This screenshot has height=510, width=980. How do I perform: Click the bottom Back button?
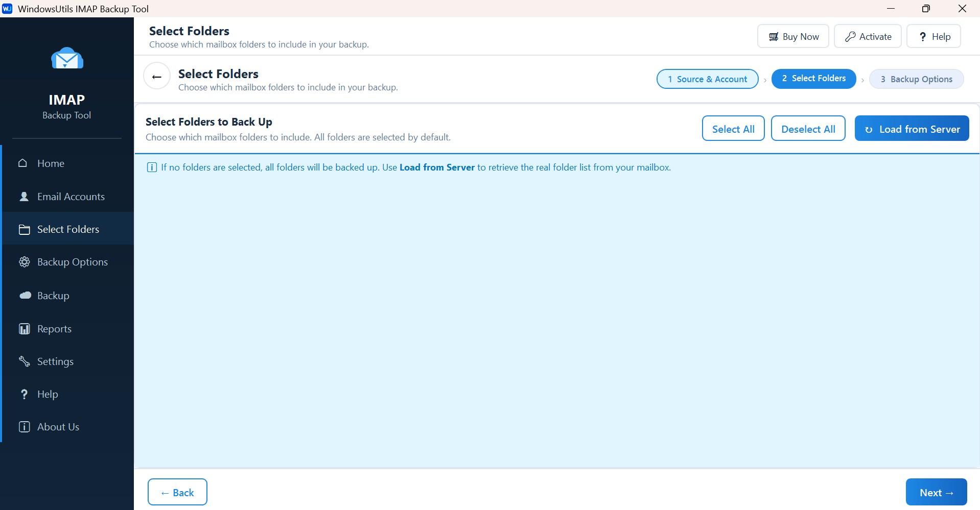tap(177, 492)
